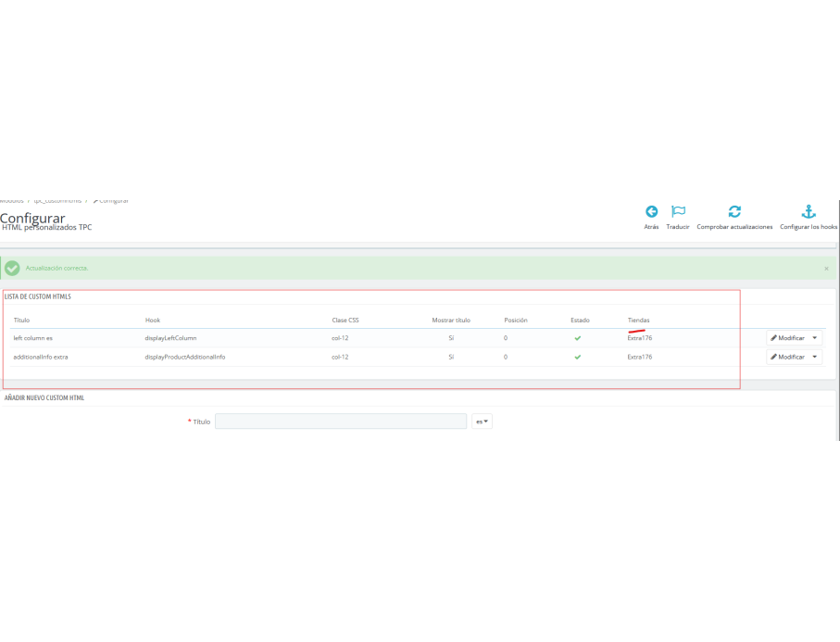Click the Clase CSS column header
Screen dimensions: 840x642
tap(345, 320)
